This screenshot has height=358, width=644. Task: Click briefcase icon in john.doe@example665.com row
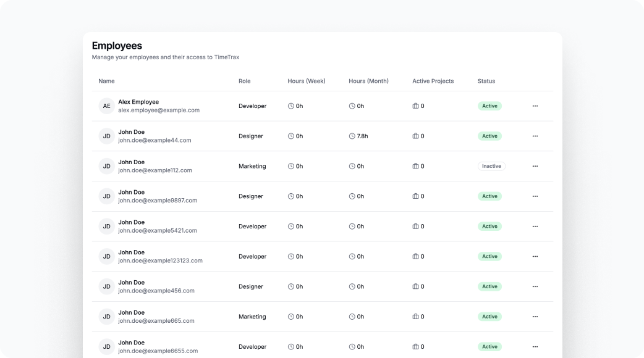(416, 317)
